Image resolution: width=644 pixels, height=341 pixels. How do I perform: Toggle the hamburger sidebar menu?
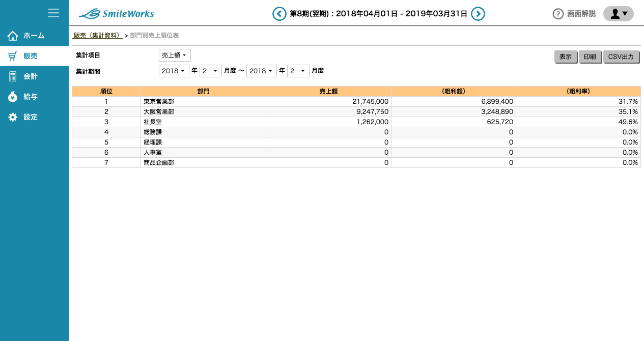[x=53, y=13]
